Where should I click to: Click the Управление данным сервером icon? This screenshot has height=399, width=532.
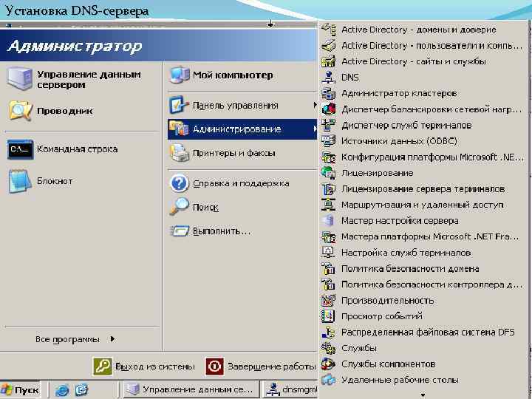(x=20, y=79)
